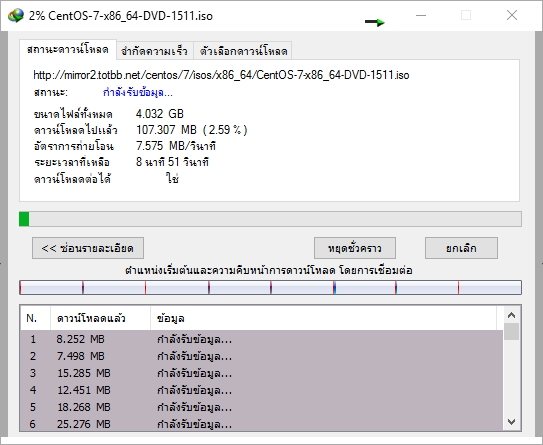Click the ข้อมูล column header
The width and height of the screenshot is (543, 445).
323,318
